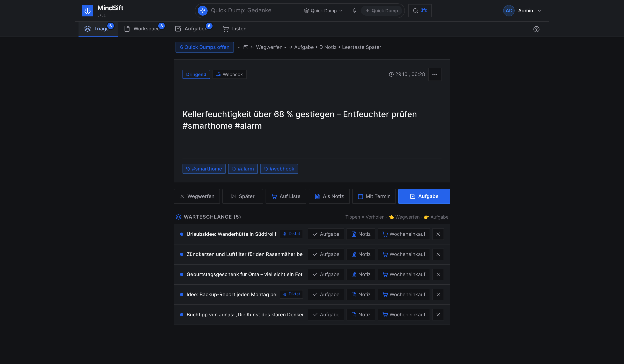Viewport: 624px width, 364px height.
Task: Add Buchtipp item to Wocheneinkauf
Action: coord(404,315)
